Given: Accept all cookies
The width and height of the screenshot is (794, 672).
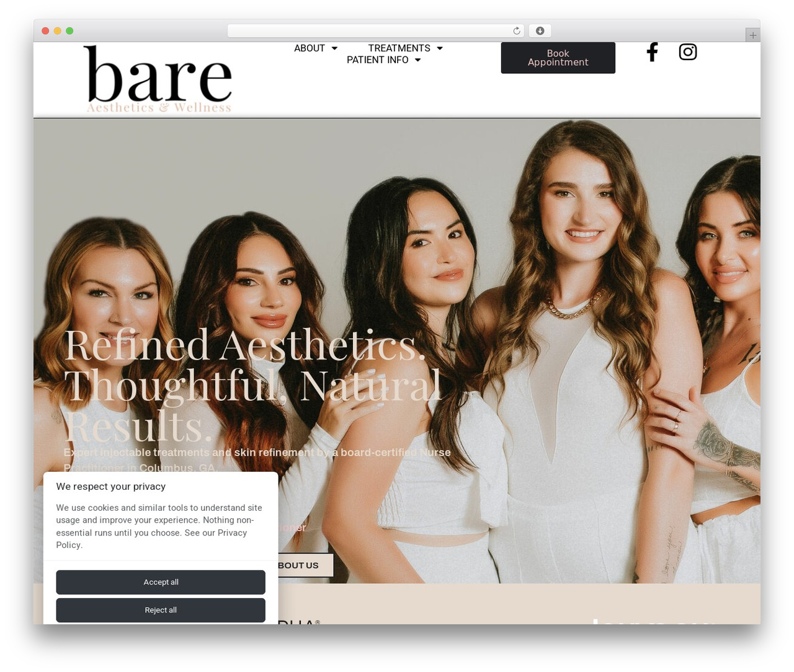Looking at the screenshot, I should click(x=161, y=582).
